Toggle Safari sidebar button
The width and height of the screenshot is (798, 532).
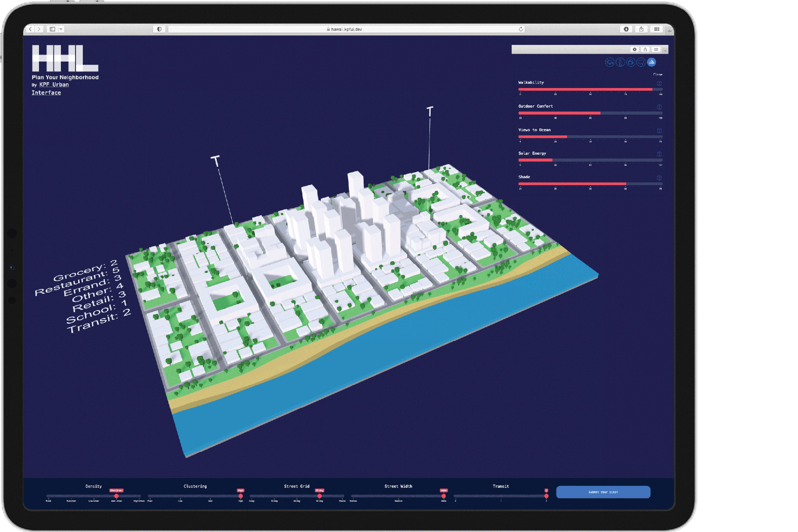pyautogui.click(x=53, y=29)
